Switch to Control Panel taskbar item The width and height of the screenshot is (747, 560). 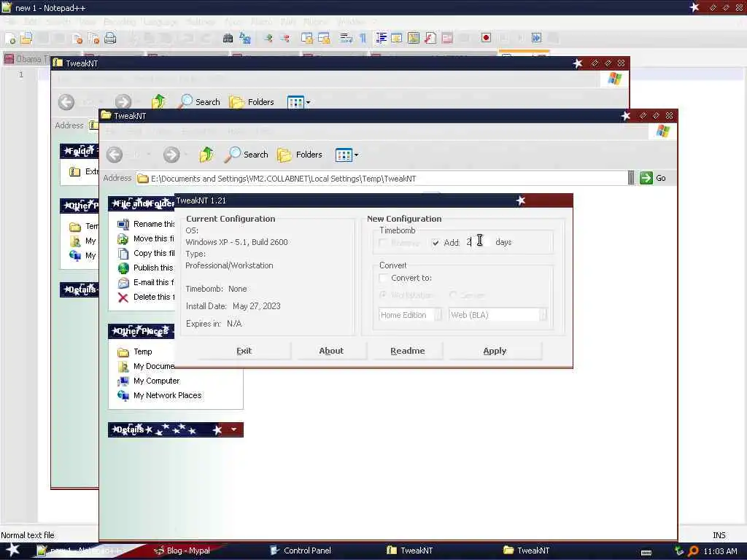301,551
